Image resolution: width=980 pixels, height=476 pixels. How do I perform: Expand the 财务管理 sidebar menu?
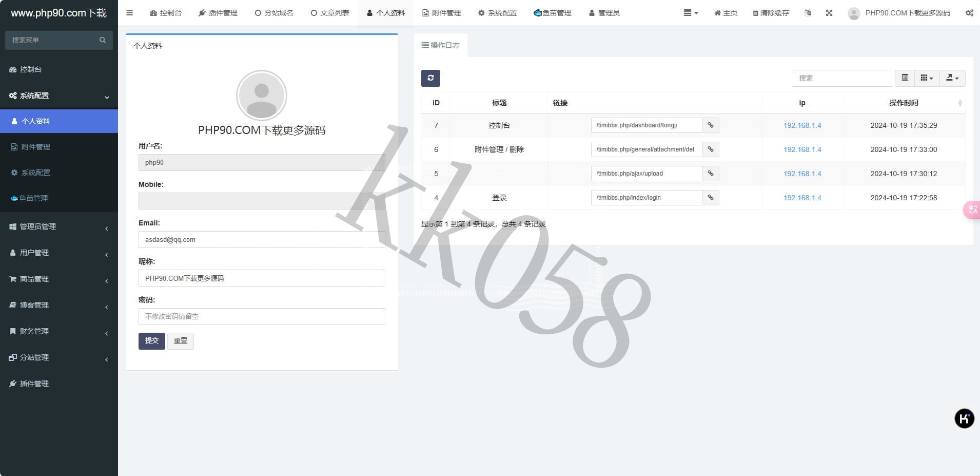(x=58, y=331)
